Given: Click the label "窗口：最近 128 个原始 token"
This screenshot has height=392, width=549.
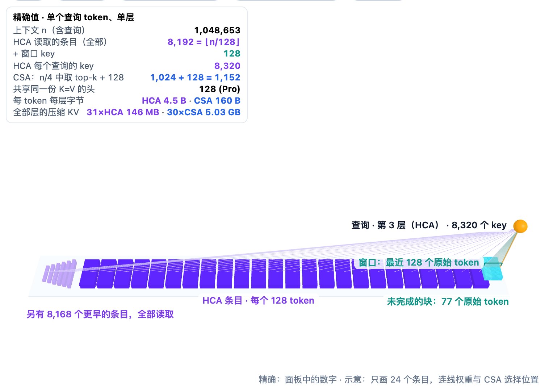Looking at the screenshot, I should point(419,262).
